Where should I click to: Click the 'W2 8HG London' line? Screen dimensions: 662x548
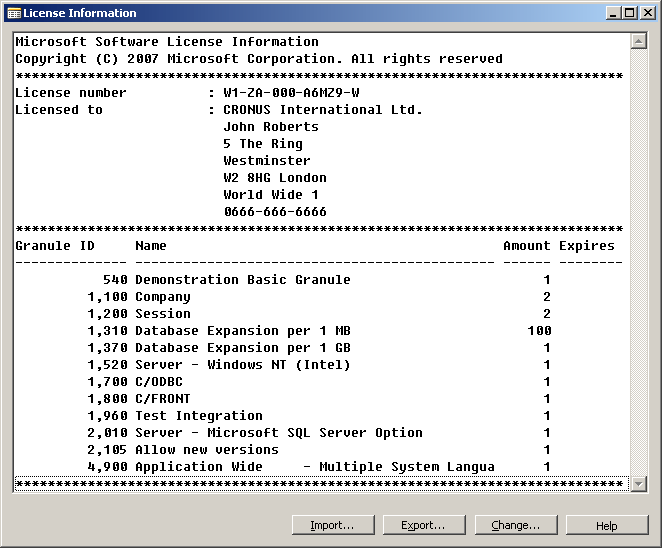click(x=275, y=177)
